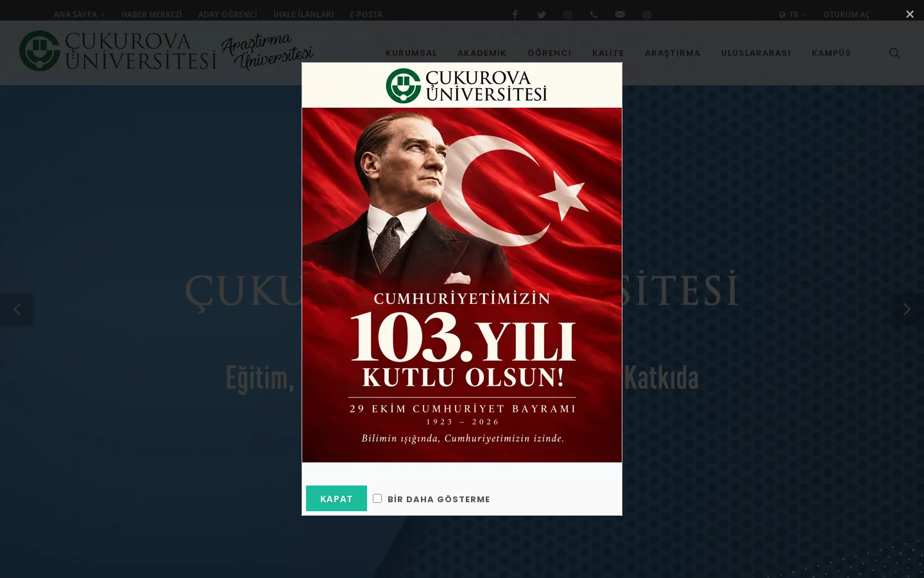Image resolution: width=924 pixels, height=578 pixels.
Task: Click the Çukurova Üniversitesi header logo
Action: 118,51
